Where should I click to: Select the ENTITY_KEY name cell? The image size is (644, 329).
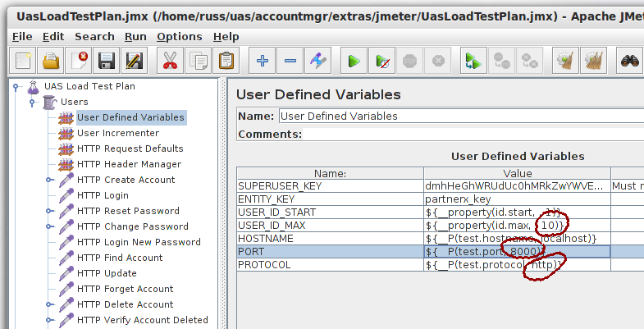[x=331, y=199]
